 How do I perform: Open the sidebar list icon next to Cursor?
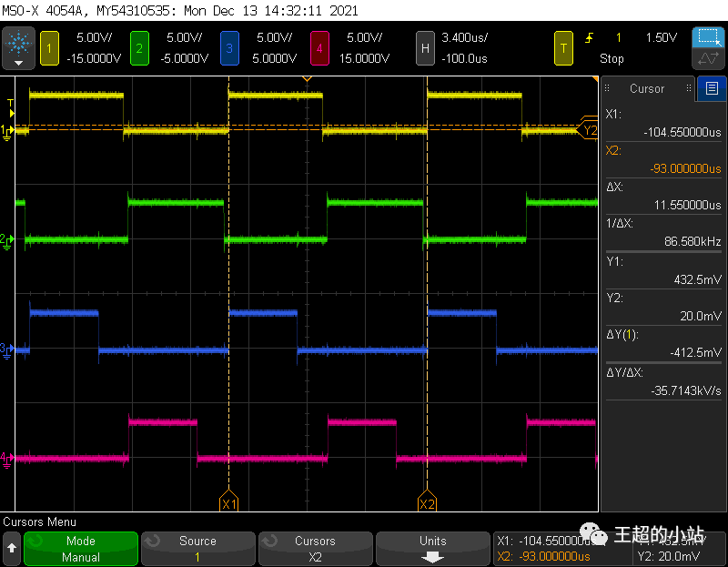711,88
